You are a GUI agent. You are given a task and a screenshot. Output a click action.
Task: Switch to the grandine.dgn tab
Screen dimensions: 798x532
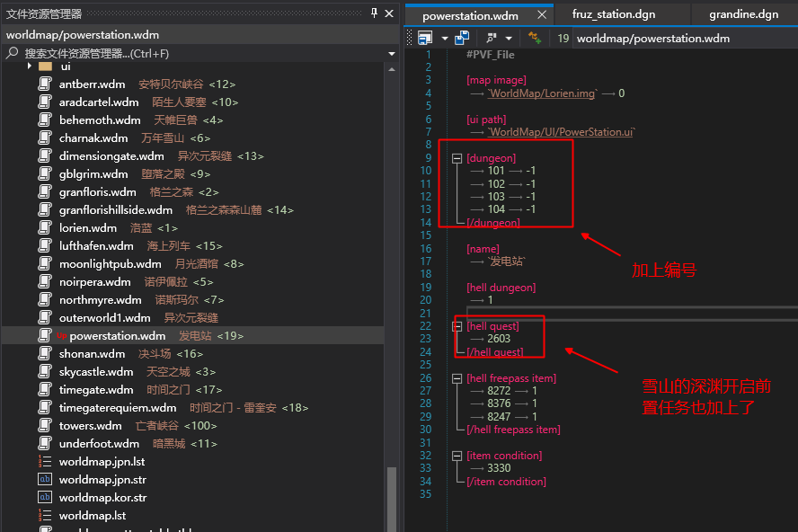[743, 14]
